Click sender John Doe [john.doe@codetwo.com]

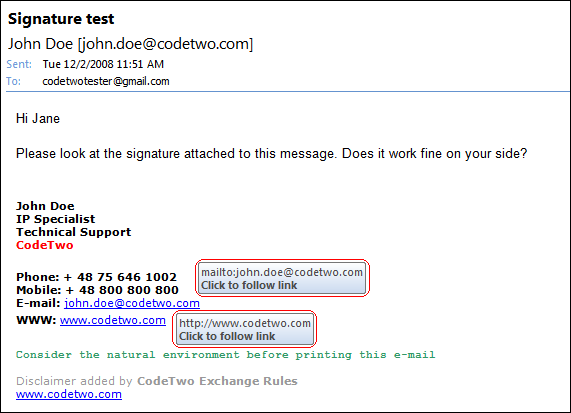(x=130, y=44)
